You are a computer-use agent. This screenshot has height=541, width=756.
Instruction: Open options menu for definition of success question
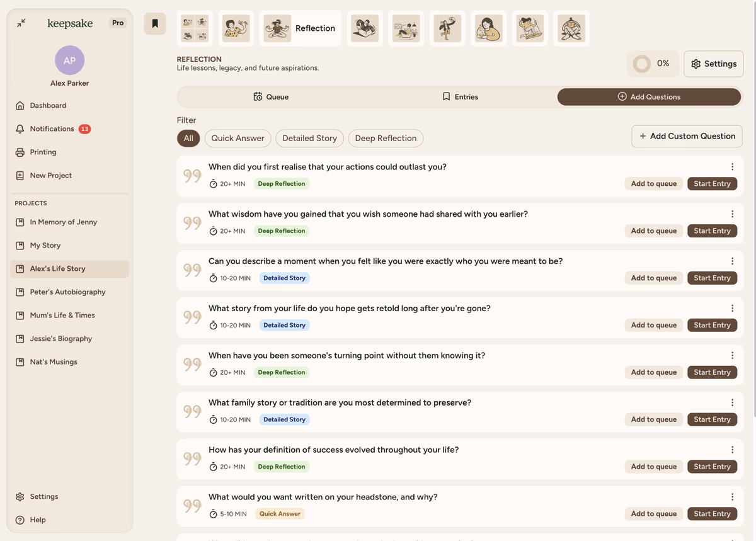732,450
